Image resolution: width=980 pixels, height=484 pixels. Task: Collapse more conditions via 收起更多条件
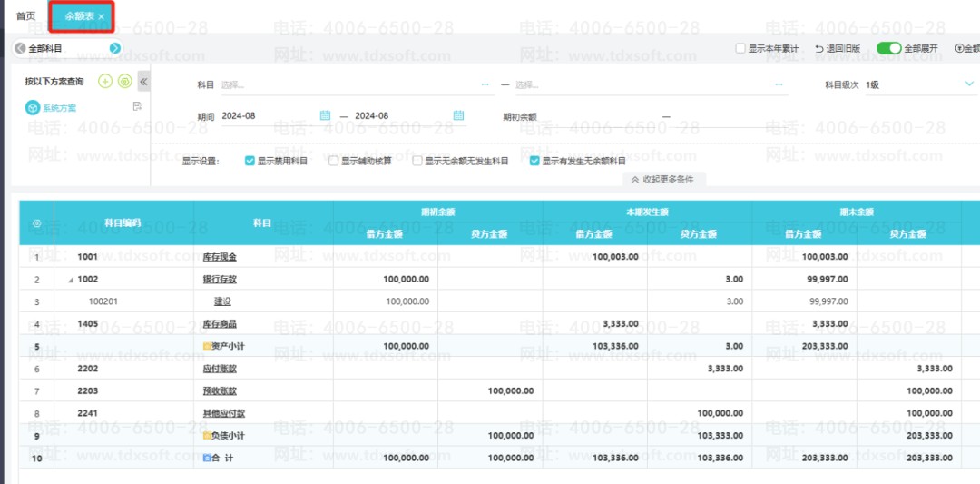pyautogui.click(x=663, y=180)
